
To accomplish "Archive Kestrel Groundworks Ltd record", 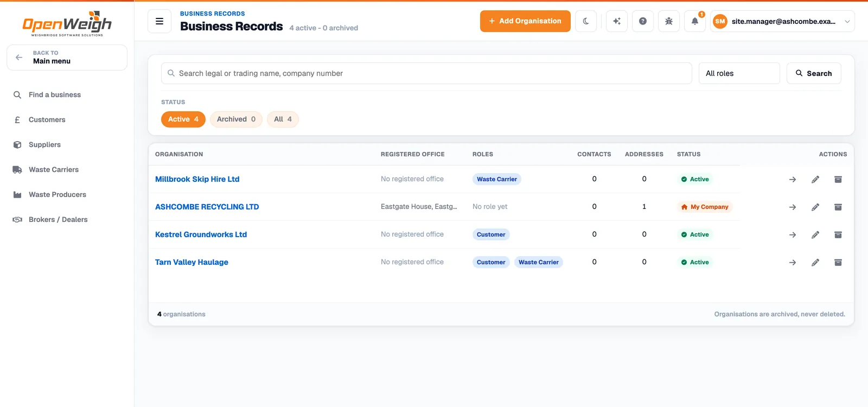I will click(838, 234).
